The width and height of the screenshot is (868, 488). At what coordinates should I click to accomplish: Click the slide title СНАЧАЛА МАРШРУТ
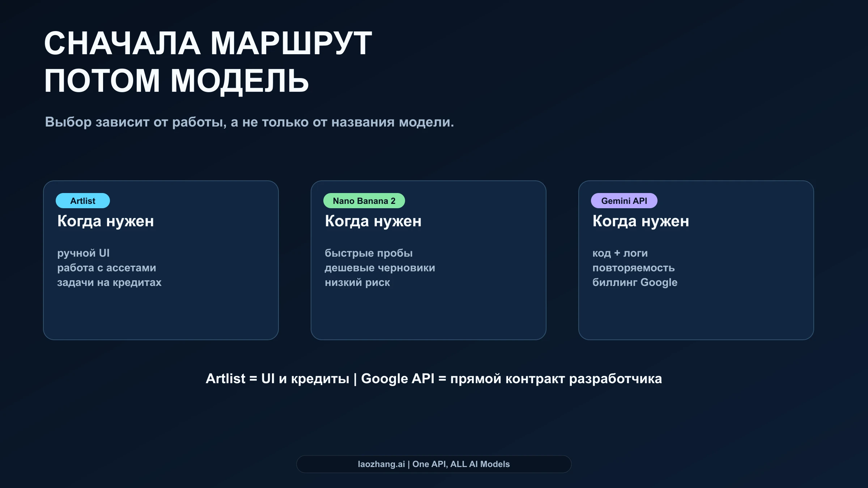pyautogui.click(x=206, y=43)
